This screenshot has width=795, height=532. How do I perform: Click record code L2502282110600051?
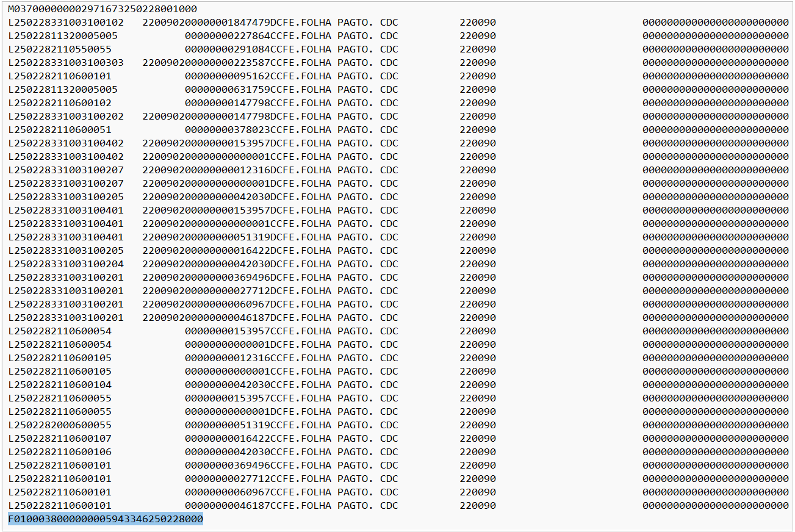point(60,130)
